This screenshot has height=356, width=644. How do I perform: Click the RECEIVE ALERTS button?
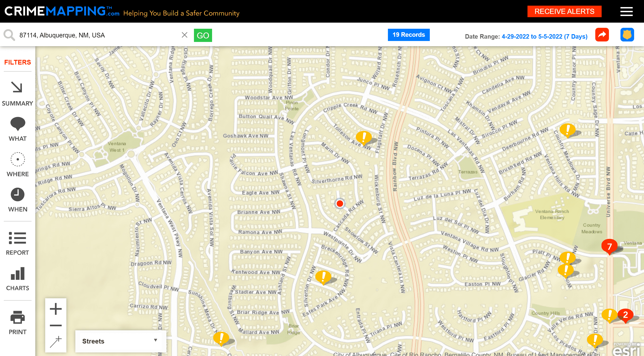(564, 12)
